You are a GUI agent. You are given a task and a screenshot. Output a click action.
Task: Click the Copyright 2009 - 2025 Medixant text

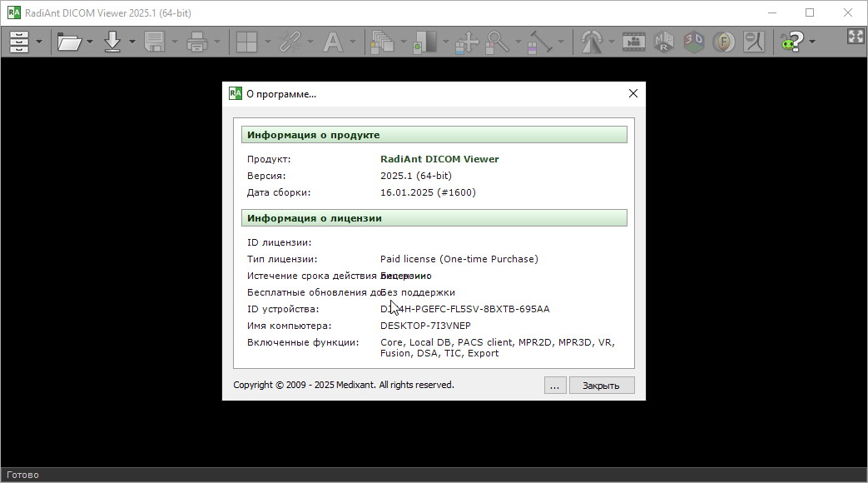[343, 385]
